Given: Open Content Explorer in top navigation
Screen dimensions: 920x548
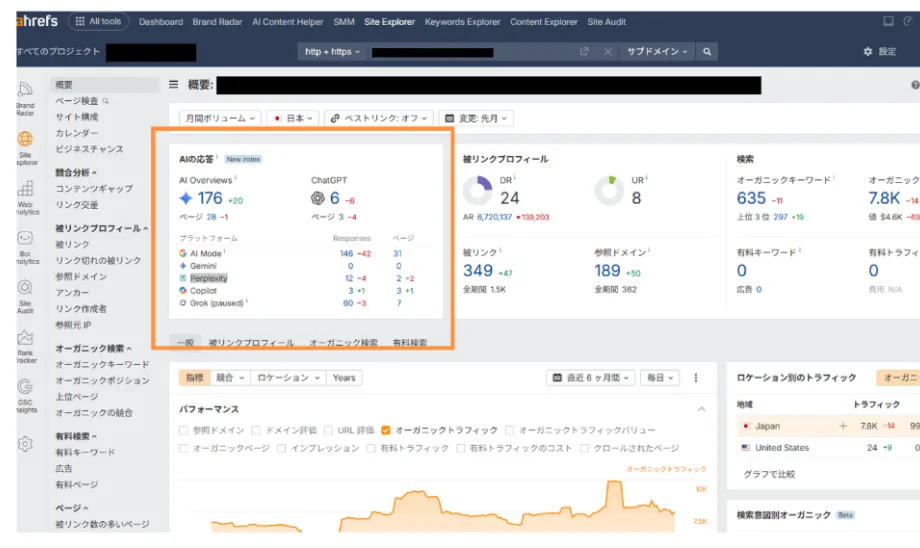Looking at the screenshot, I should pos(544,22).
